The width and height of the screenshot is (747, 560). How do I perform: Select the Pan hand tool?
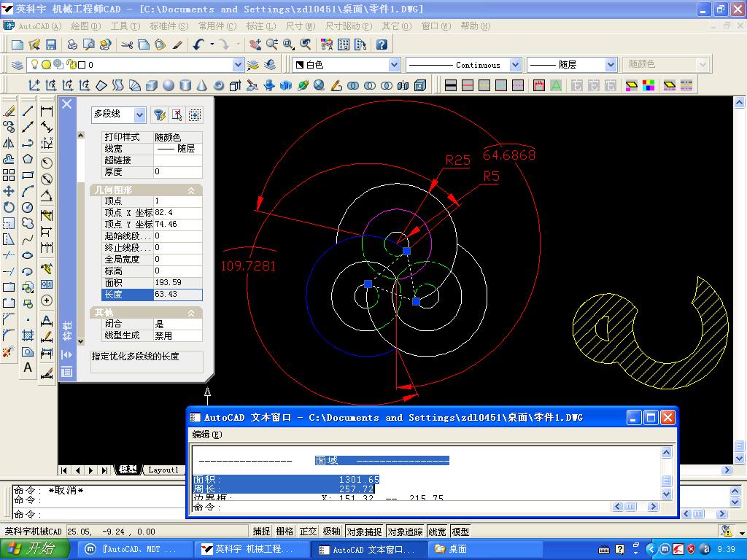(255, 44)
